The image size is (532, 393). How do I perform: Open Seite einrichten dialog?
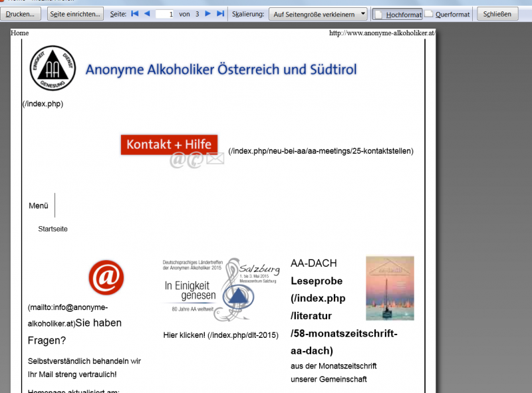point(75,14)
